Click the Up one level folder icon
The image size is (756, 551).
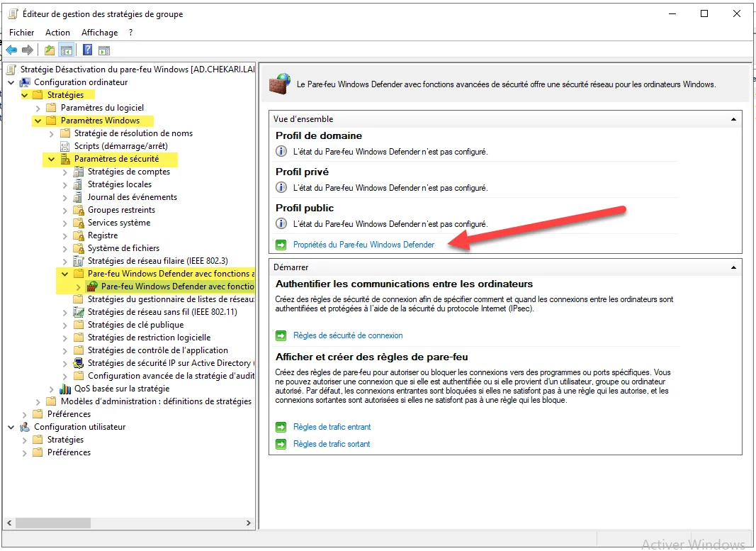click(x=49, y=50)
